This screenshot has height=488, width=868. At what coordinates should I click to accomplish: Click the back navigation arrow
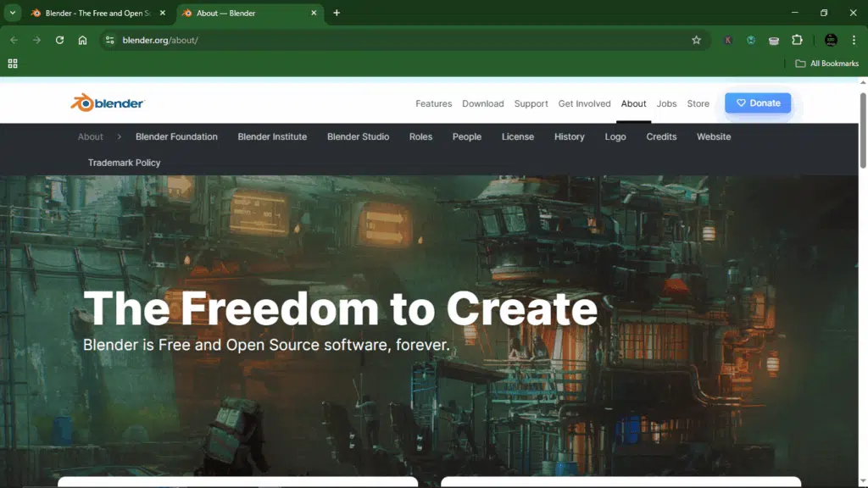tap(14, 40)
